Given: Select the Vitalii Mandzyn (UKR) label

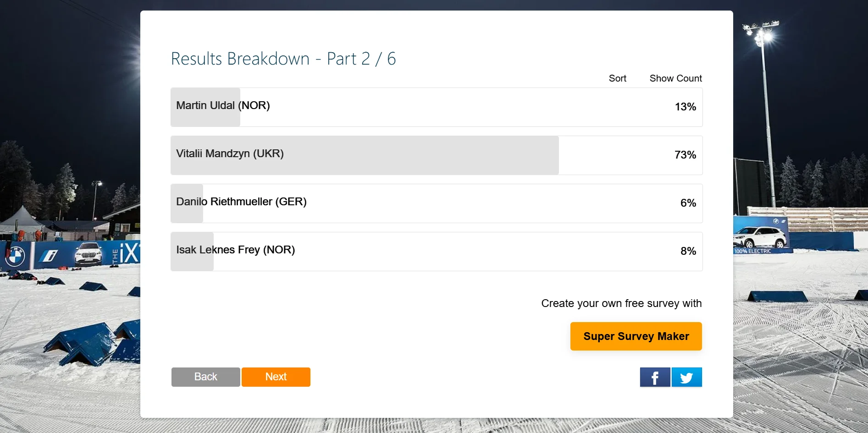Looking at the screenshot, I should (230, 153).
